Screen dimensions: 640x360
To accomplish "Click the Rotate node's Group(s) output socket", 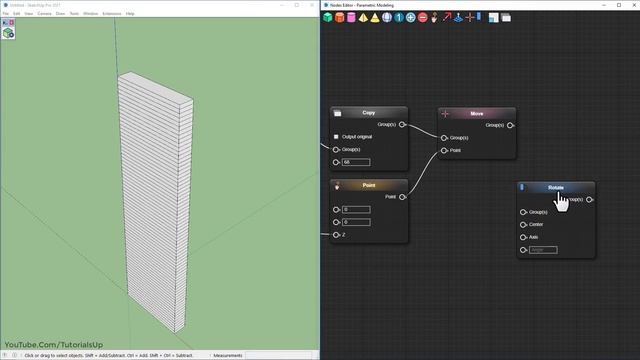I will 589,200.
